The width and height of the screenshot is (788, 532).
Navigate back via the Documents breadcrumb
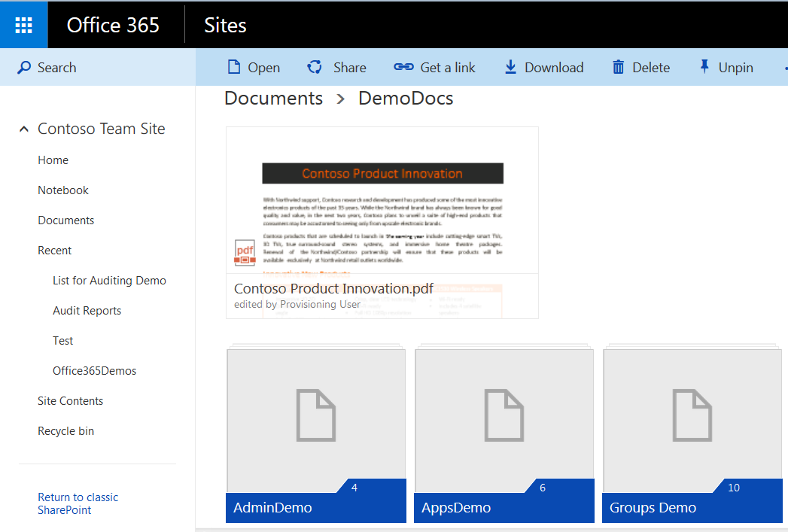click(x=273, y=98)
